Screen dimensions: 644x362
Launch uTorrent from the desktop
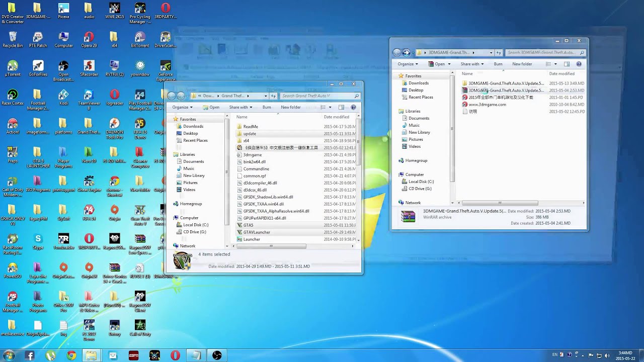point(13,68)
